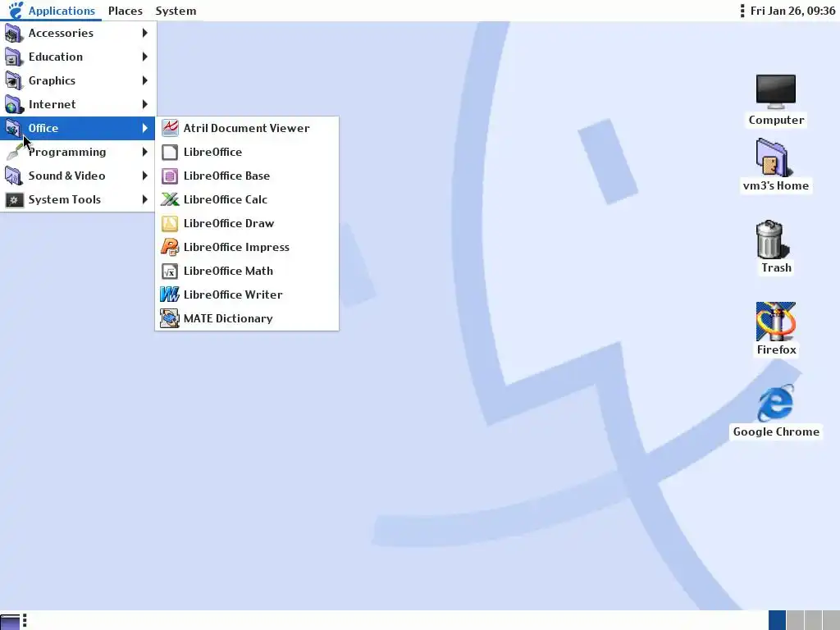Click the LibreOffice Calc spreadsheet icon
840x630 pixels.
point(170,199)
